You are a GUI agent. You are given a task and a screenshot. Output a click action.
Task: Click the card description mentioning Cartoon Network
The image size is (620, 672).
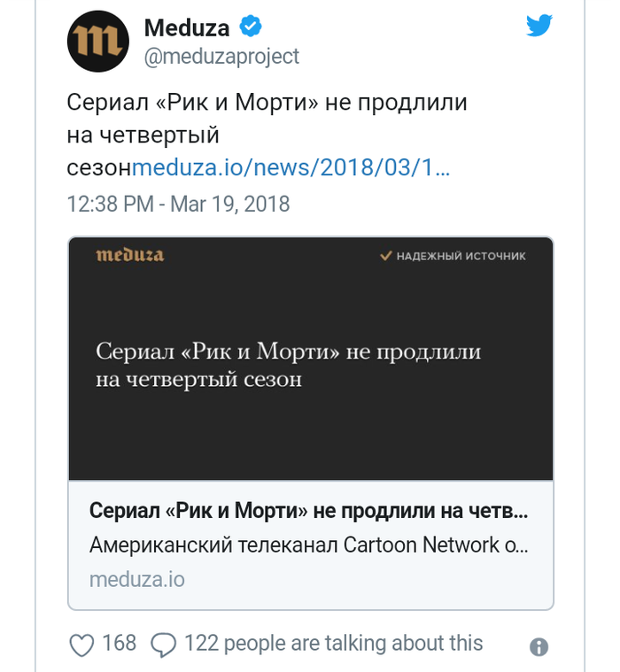[x=308, y=545]
